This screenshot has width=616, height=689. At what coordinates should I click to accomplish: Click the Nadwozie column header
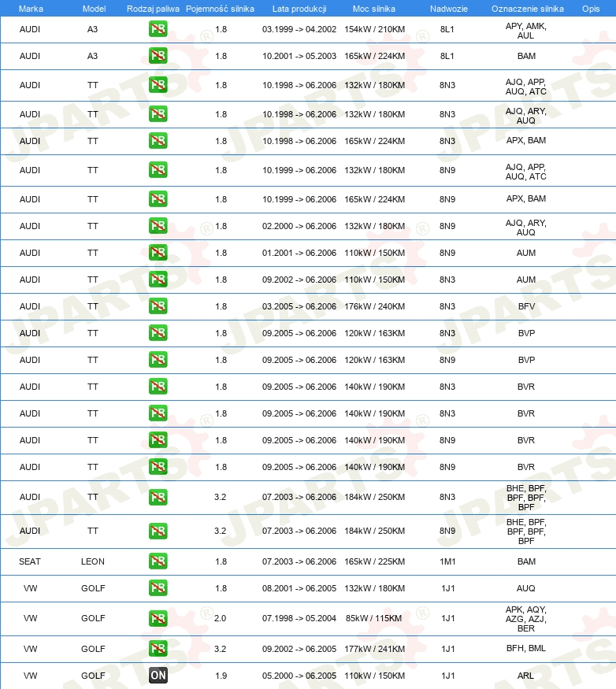448,9
